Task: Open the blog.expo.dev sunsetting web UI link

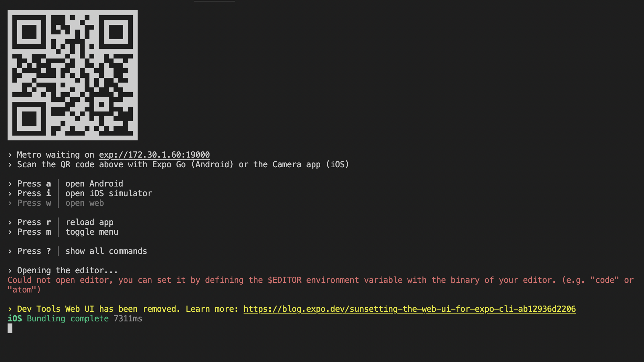Action: (409, 309)
